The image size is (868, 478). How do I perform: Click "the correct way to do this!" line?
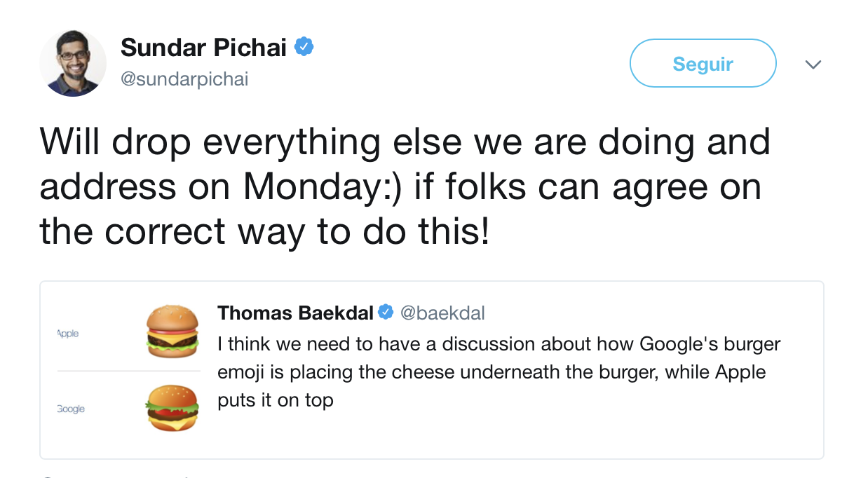pyautogui.click(x=264, y=231)
